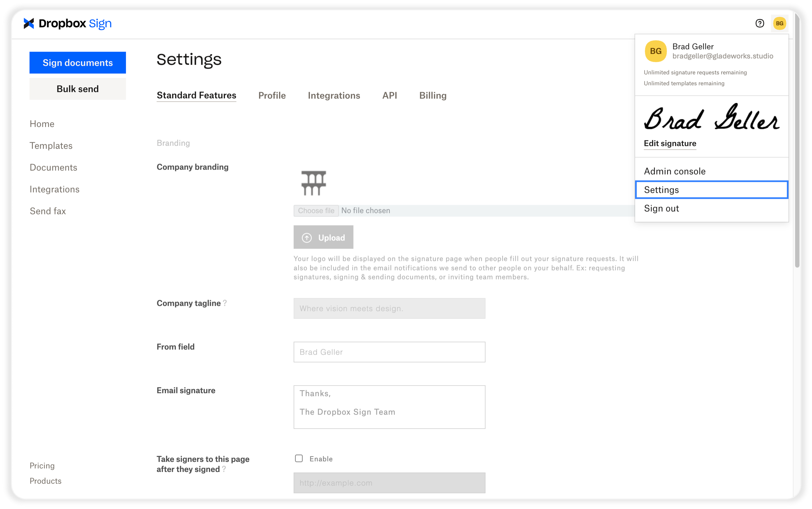The width and height of the screenshot is (812, 509).
Task: Click the Branding section label
Action: click(x=173, y=143)
